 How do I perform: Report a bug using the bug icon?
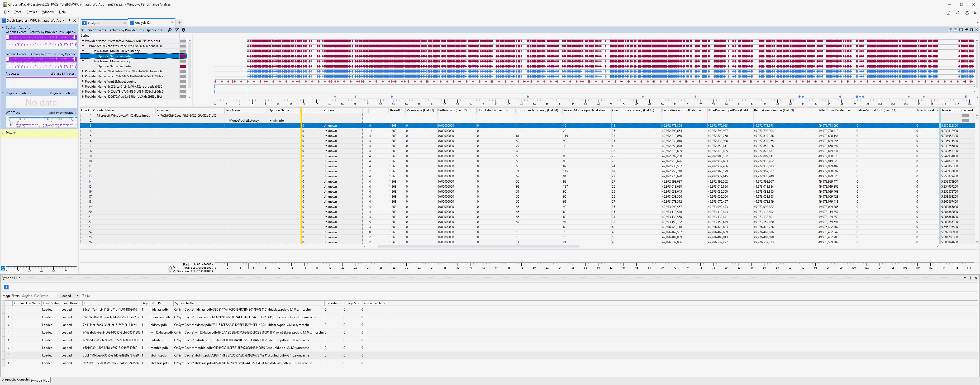(967, 13)
